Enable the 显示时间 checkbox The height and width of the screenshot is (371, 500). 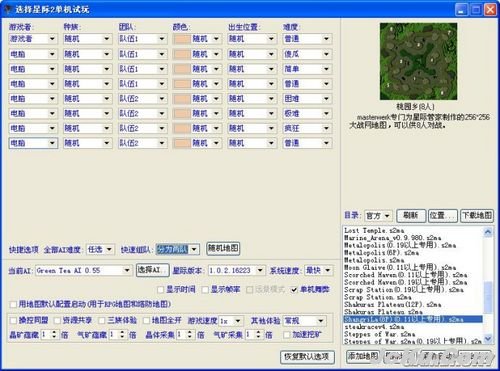[161, 290]
